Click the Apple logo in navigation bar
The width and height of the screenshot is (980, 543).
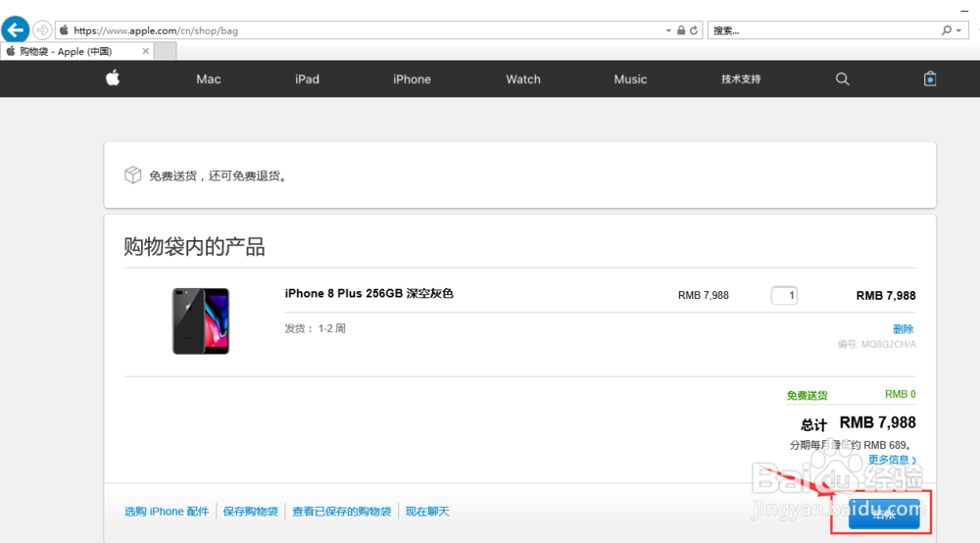(113, 78)
